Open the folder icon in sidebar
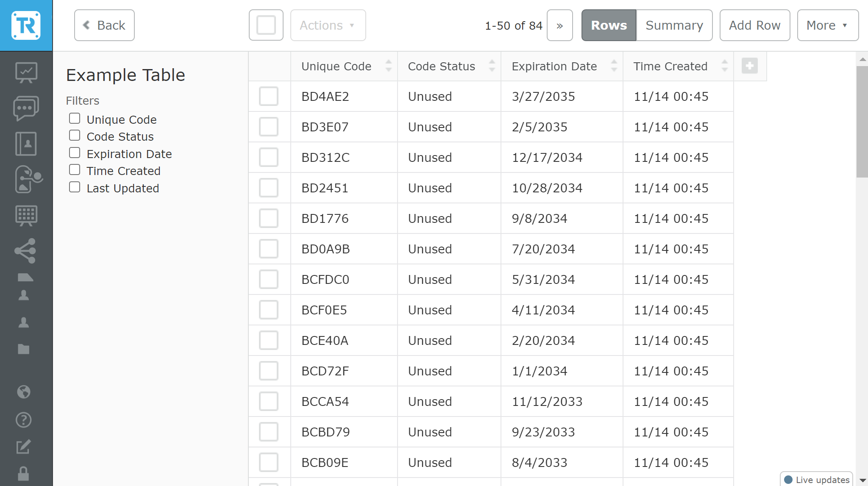This screenshot has width=868, height=486. pyautogui.click(x=24, y=349)
